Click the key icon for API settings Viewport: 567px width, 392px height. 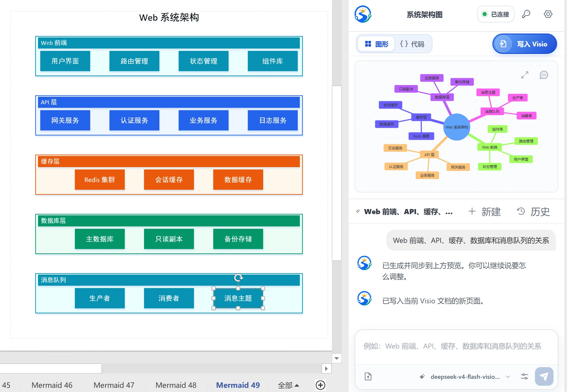tap(526, 14)
